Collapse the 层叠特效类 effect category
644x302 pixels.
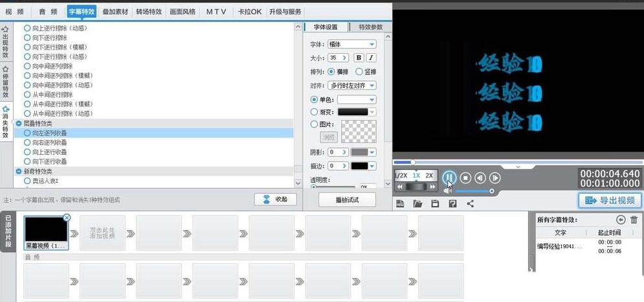pyautogui.click(x=19, y=123)
